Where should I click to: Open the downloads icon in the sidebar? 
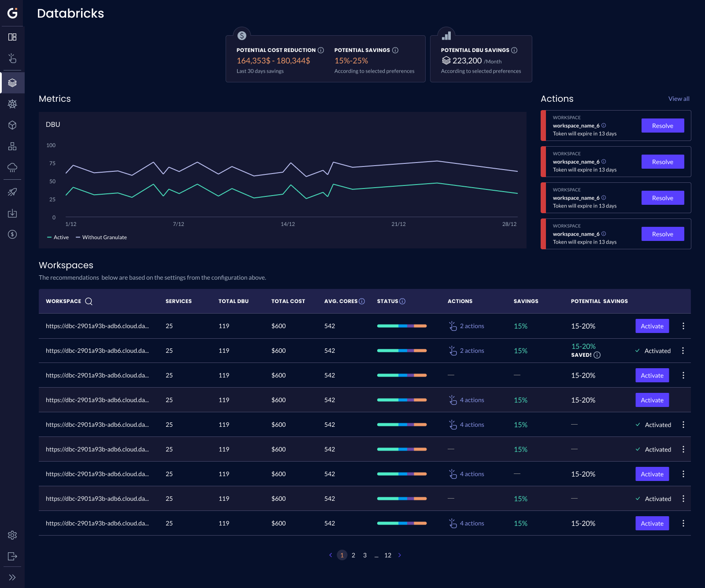pyautogui.click(x=12, y=213)
